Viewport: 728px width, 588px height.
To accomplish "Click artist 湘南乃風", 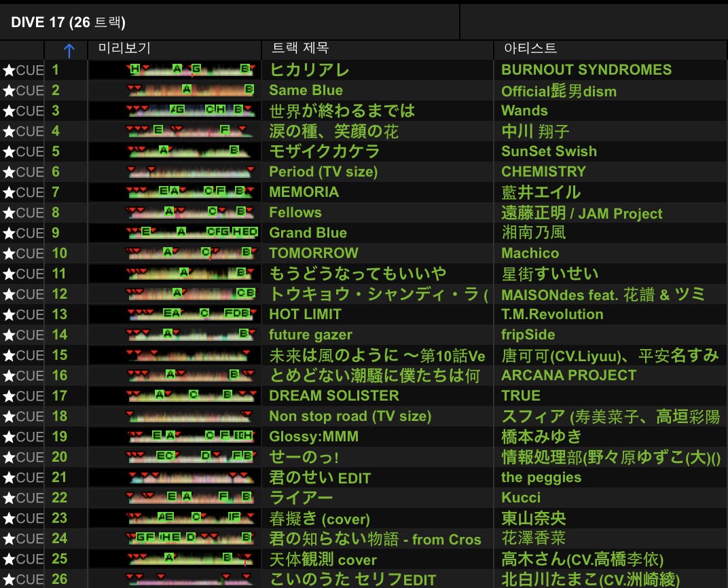I will (534, 232).
